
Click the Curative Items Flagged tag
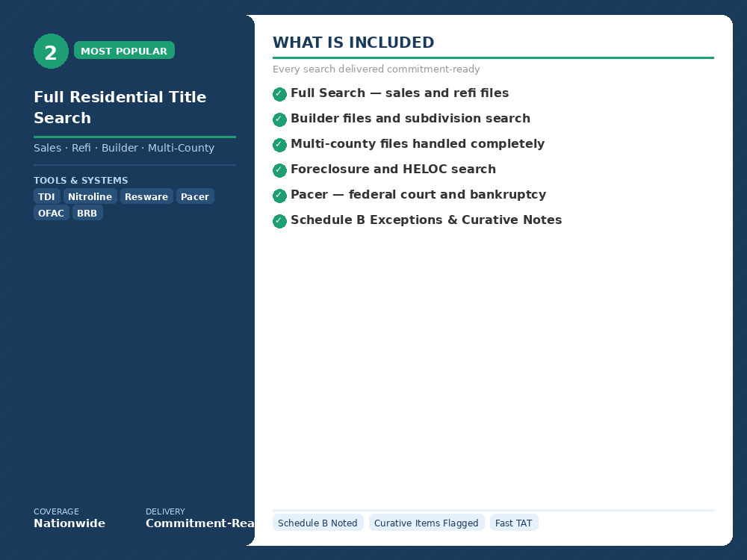point(427,523)
